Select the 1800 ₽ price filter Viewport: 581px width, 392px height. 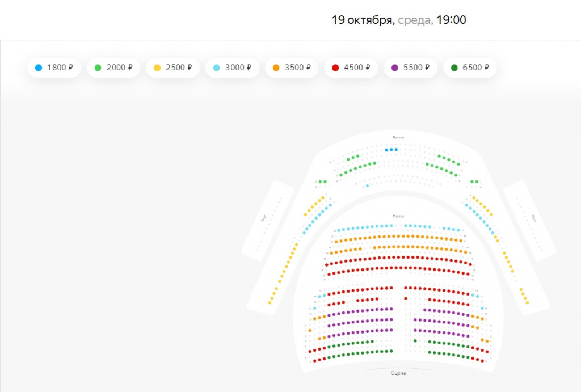(x=54, y=68)
